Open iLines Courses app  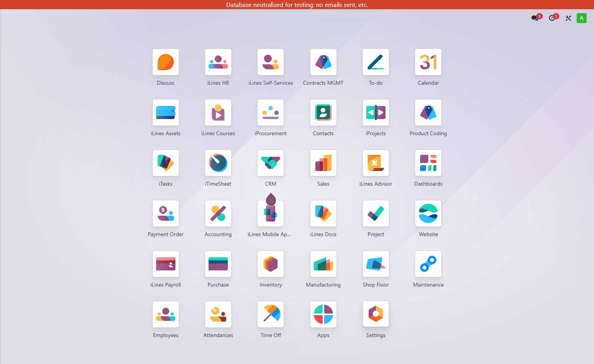point(218,112)
